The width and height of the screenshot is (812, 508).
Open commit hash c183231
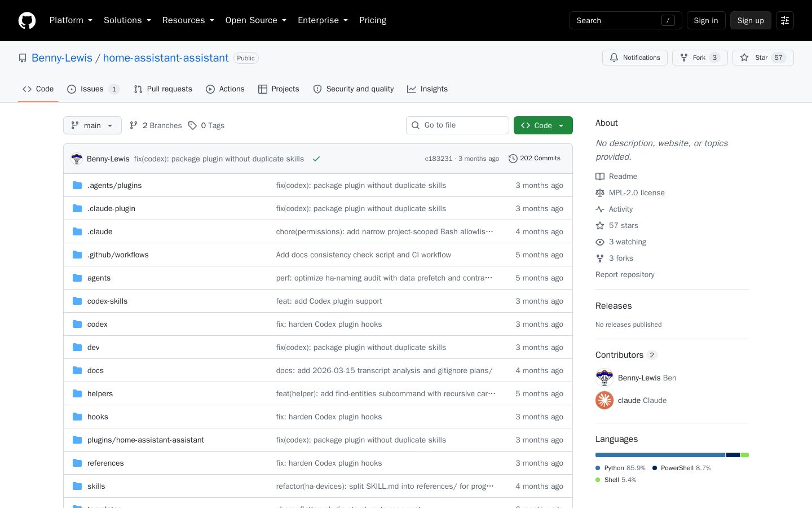[x=439, y=159]
